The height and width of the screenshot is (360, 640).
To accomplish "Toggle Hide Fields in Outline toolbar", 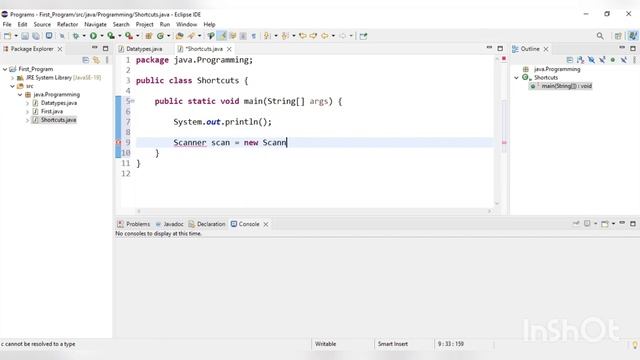I will pyautogui.click(x=591, y=60).
